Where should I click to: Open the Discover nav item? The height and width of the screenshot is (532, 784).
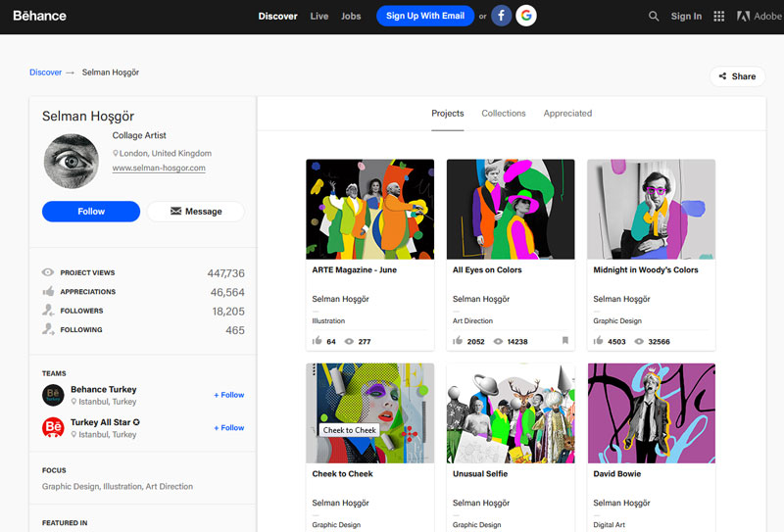click(277, 16)
